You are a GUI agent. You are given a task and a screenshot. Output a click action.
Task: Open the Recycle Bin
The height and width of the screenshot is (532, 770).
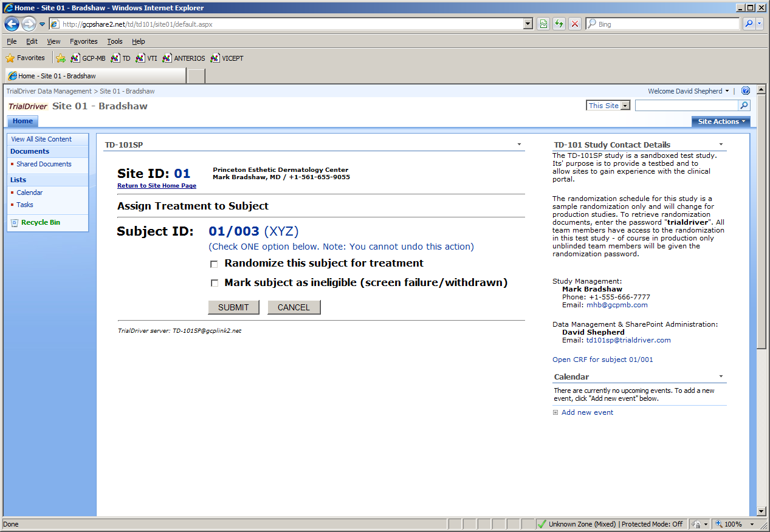coord(40,223)
